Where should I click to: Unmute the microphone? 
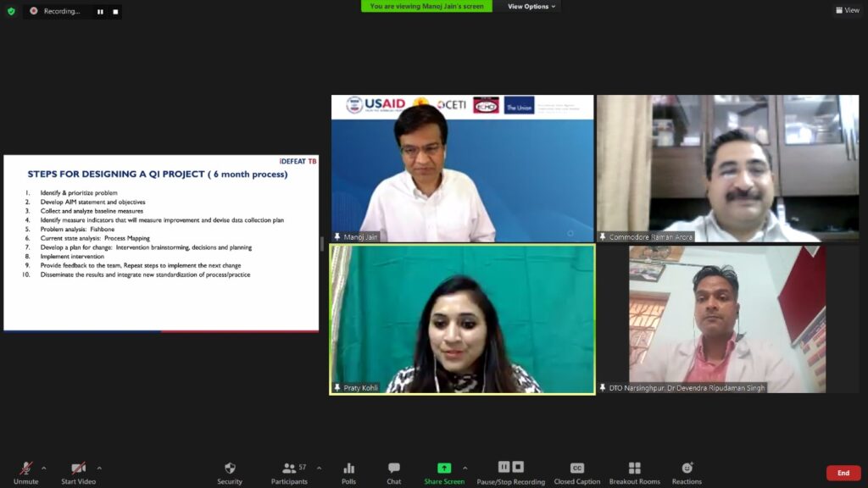coord(25,469)
